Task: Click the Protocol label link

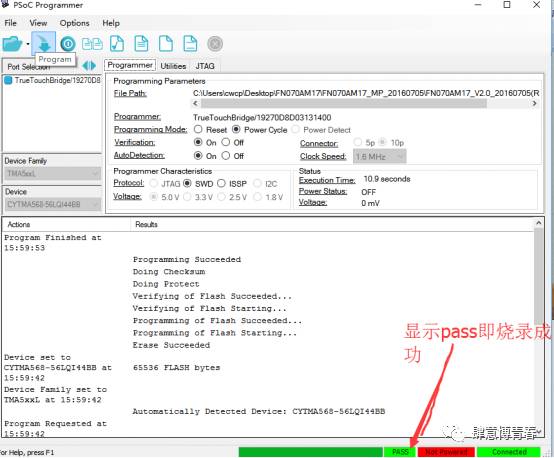Action: tap(129, 183)
